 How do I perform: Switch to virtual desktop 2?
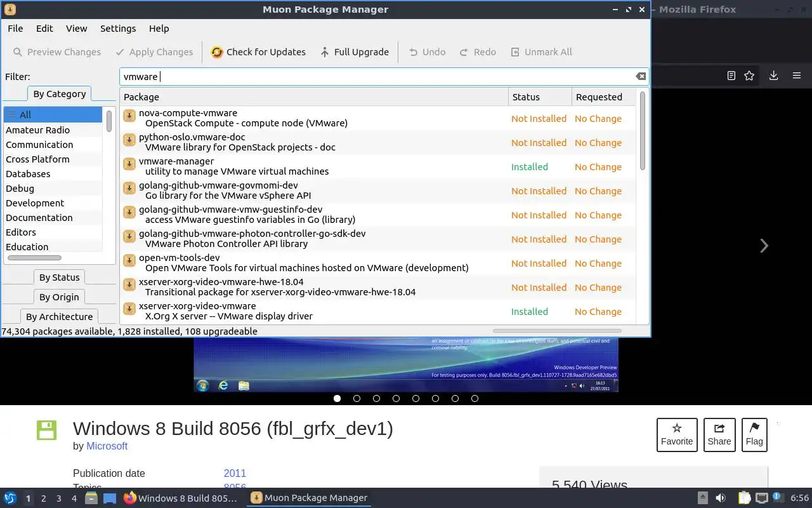click(44, 498)
